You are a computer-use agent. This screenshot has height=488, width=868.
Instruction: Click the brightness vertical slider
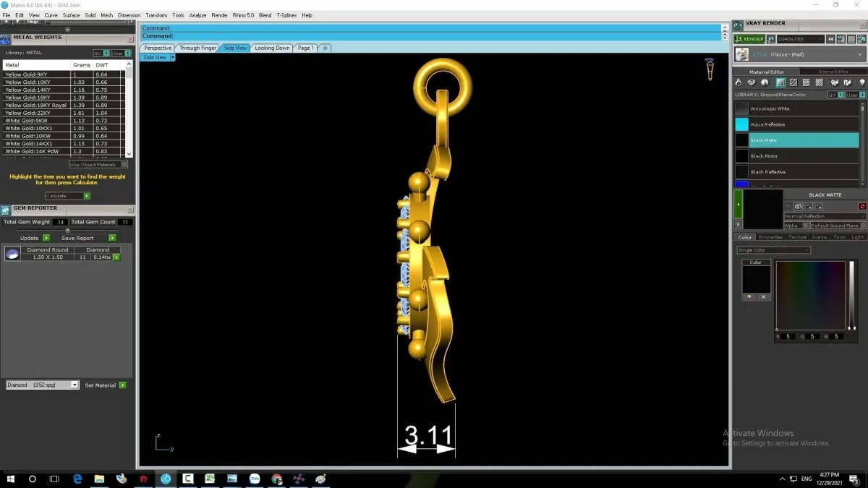click(852, 296)
